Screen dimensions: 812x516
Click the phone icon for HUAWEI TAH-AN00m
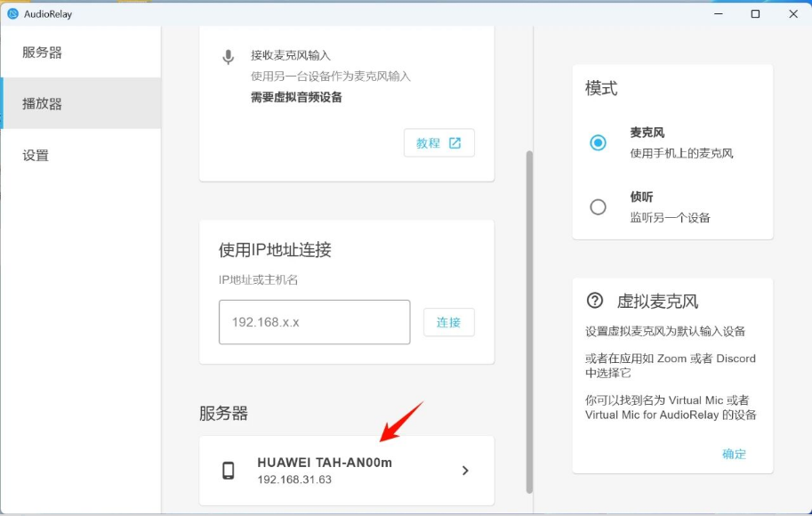pyautogui.click(x=229, y=471)
